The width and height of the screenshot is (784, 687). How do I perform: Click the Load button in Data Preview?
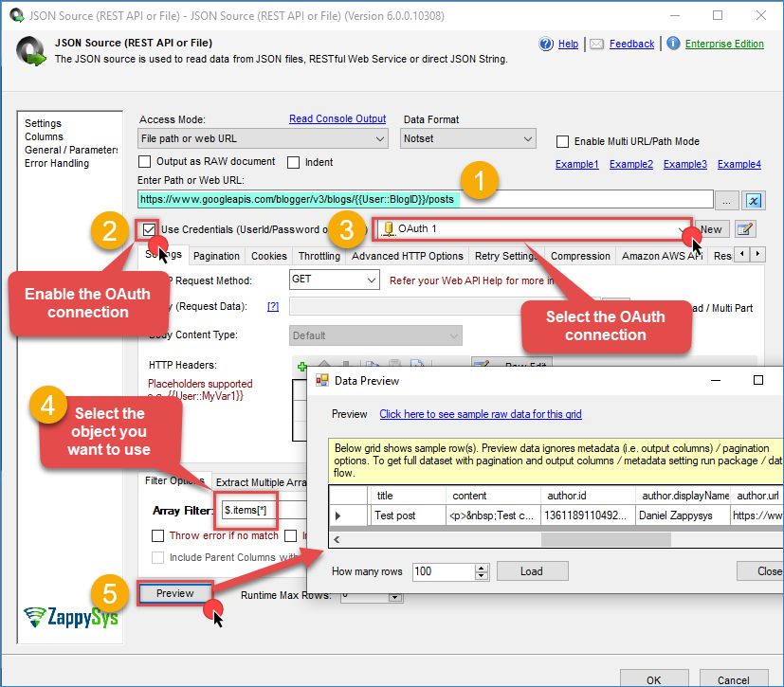(532, 571)
